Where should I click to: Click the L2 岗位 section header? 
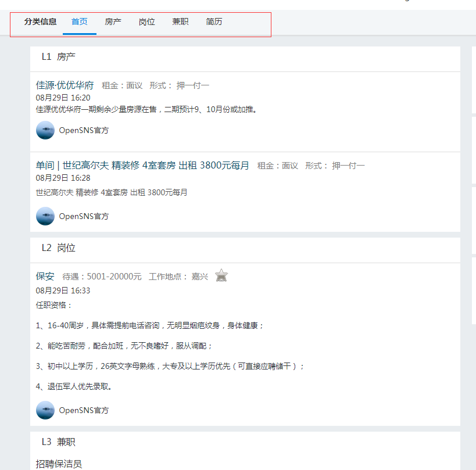pyautogui.click(x=59, y=248)
